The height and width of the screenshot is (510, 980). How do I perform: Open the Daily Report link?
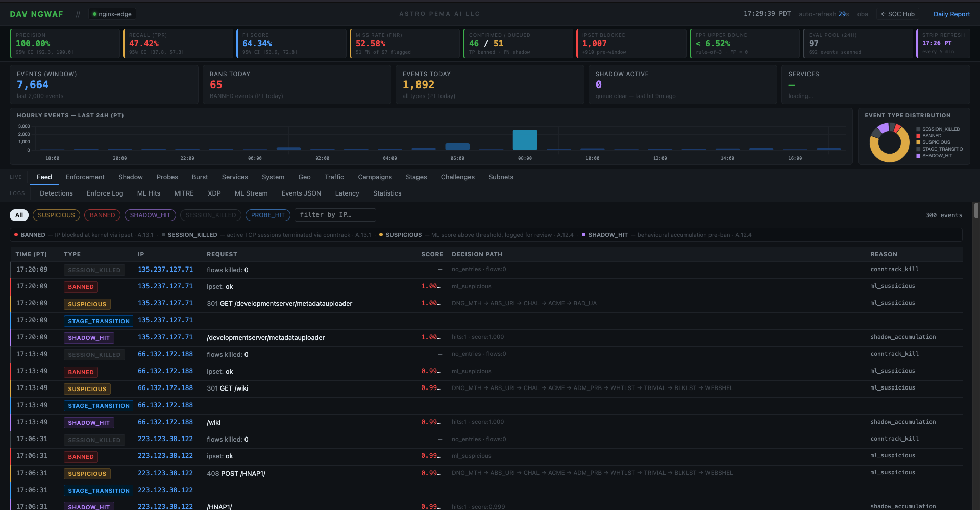click(x=951, y=14)
